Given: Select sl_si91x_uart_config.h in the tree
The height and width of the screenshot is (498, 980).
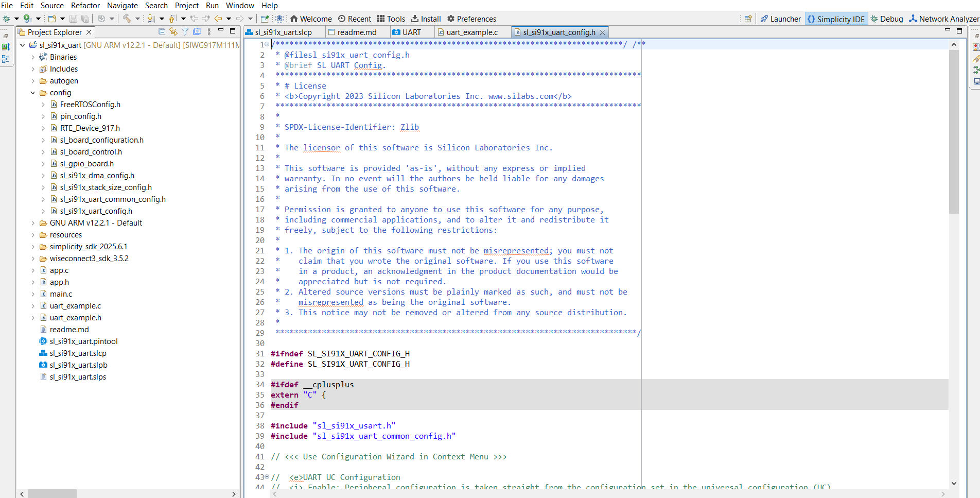Looking at the screenshot, I should (x=96, y=211).
